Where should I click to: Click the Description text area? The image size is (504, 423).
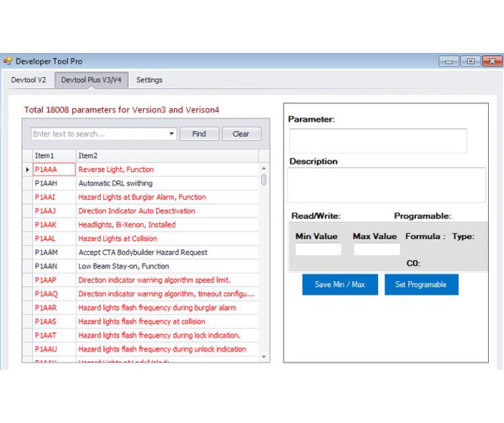click(386, 185)
